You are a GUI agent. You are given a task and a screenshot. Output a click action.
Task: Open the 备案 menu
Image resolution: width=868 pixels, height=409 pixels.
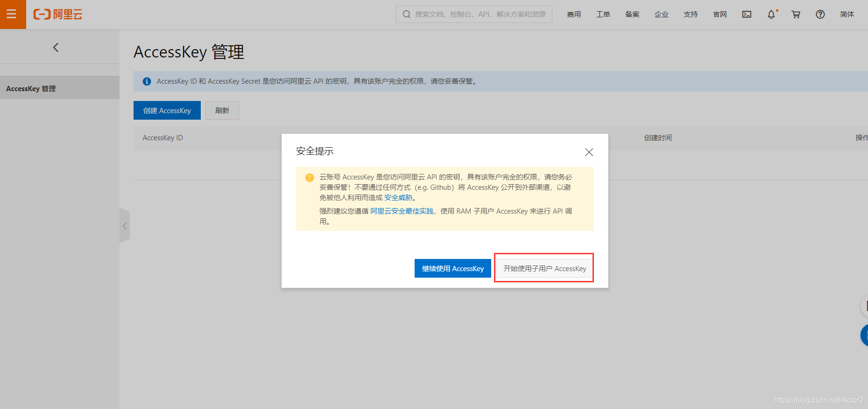[x=632, y=14]
